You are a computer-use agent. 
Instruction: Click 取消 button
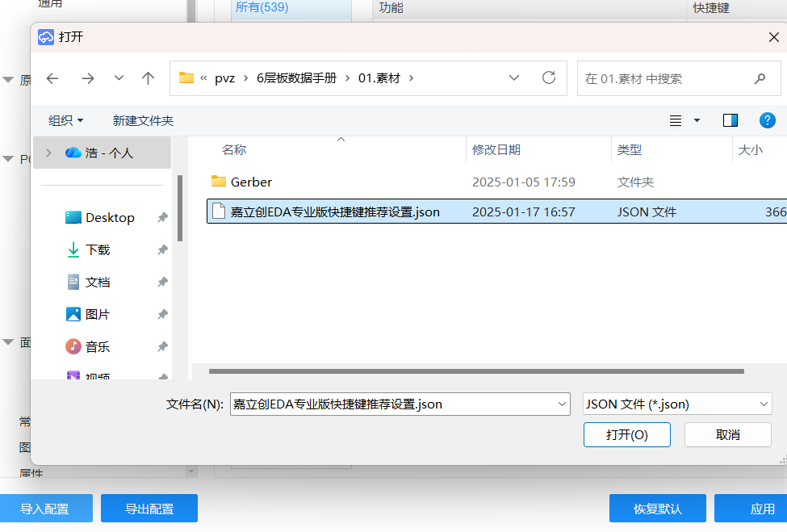point(728,434)
